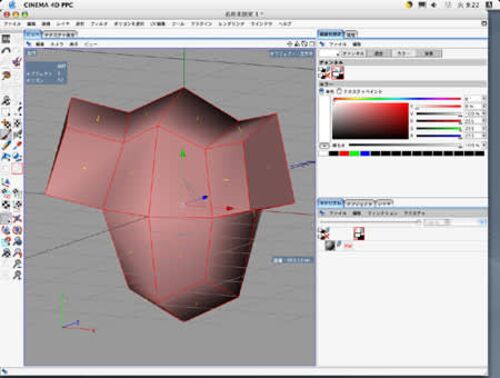Click the Color button in the settings panel

[405, 53]
